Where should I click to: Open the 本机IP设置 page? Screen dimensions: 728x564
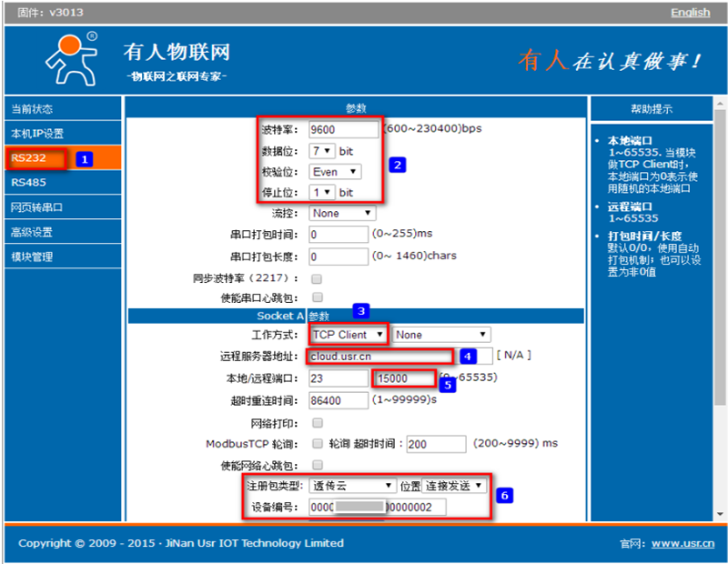pos(37,134)
